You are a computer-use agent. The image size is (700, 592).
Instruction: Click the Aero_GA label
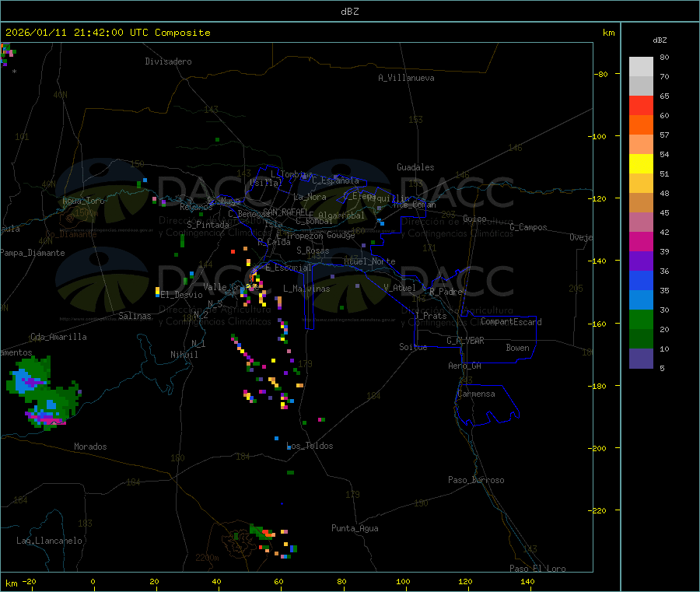[x=465, y=366]
